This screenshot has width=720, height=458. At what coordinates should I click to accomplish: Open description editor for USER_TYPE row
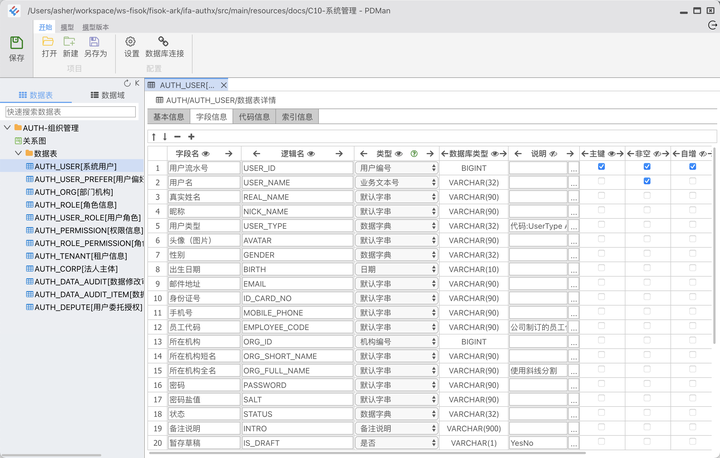574,226
